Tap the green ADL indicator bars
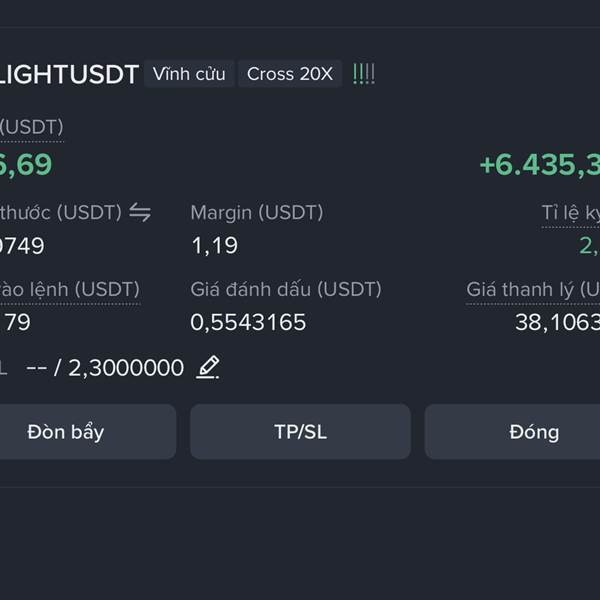Viewport: 600px width, 600px height. (x=364, y=73)
